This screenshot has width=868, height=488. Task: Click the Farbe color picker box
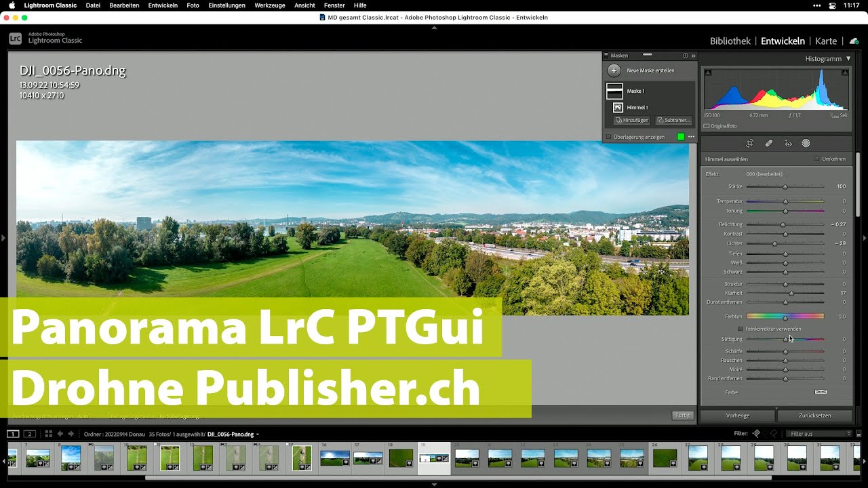click(x=821, y=392)
